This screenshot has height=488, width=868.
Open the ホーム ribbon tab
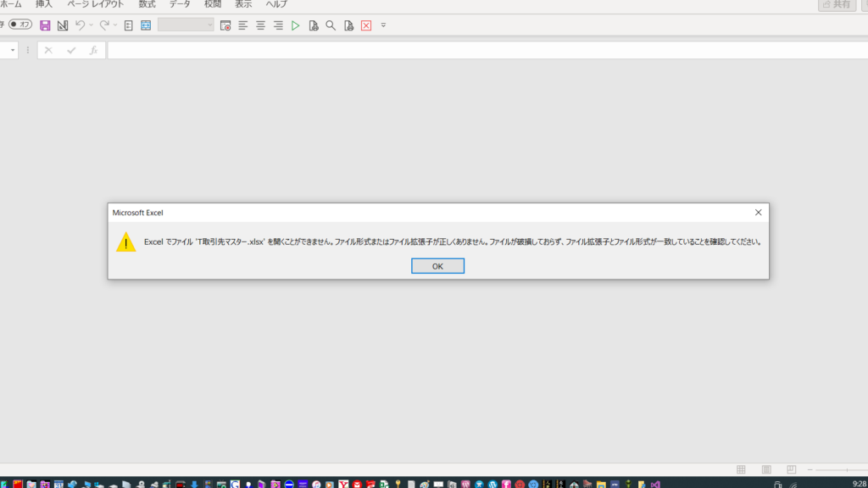[11, 4]
